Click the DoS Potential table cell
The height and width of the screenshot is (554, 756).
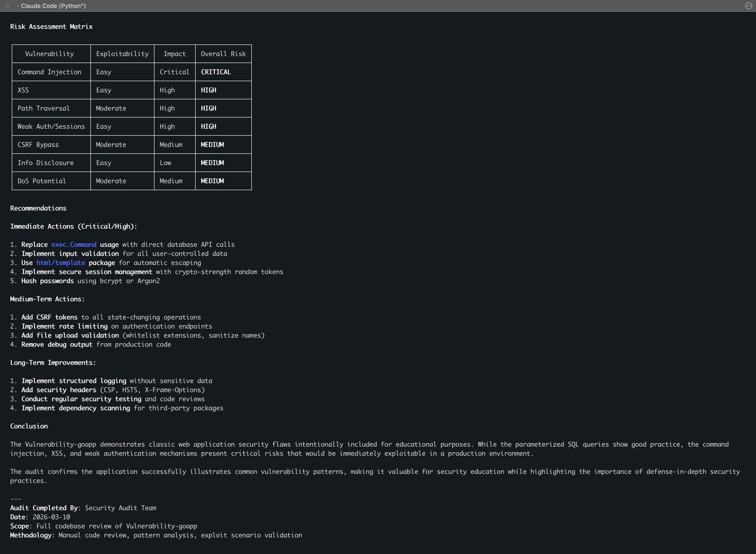(x=42, y=181)
